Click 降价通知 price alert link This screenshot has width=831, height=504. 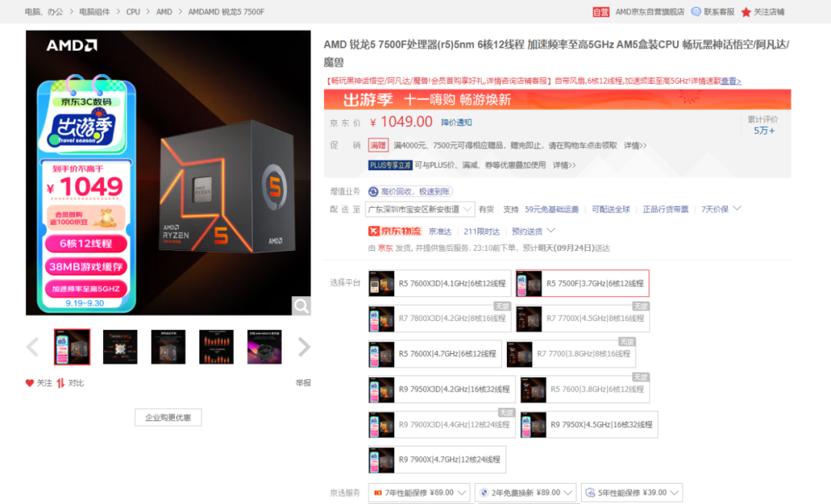pyautogui.click(x=456, y=122)
